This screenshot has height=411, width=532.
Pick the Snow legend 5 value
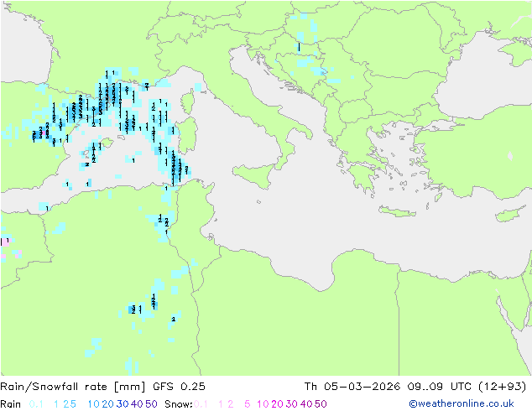coord(248,404)
